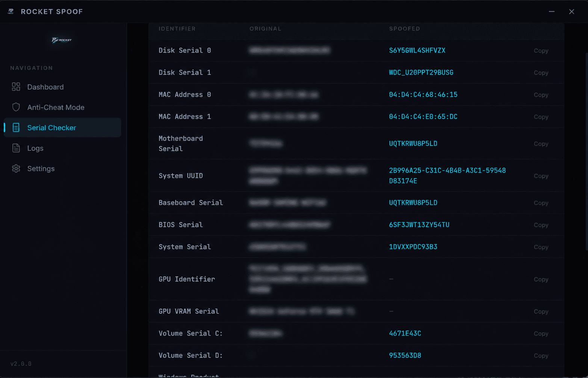Click the Logs file icon
Viewport: 588px width, 378px height.
(x=16, y=148)
